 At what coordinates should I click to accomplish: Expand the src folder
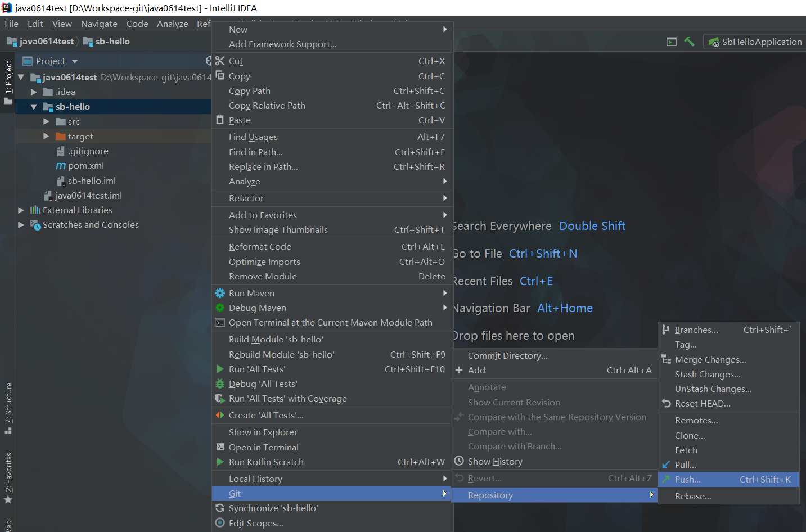(46, 121)
